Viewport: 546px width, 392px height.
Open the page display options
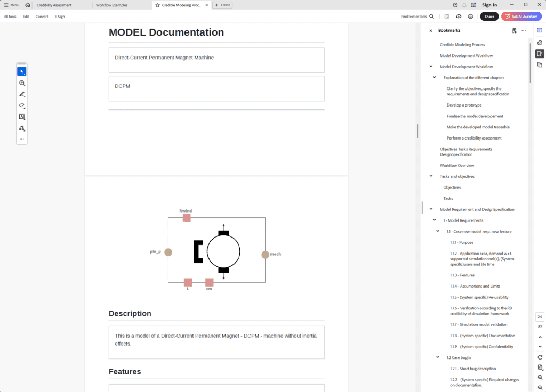click(x=540, y=367)
